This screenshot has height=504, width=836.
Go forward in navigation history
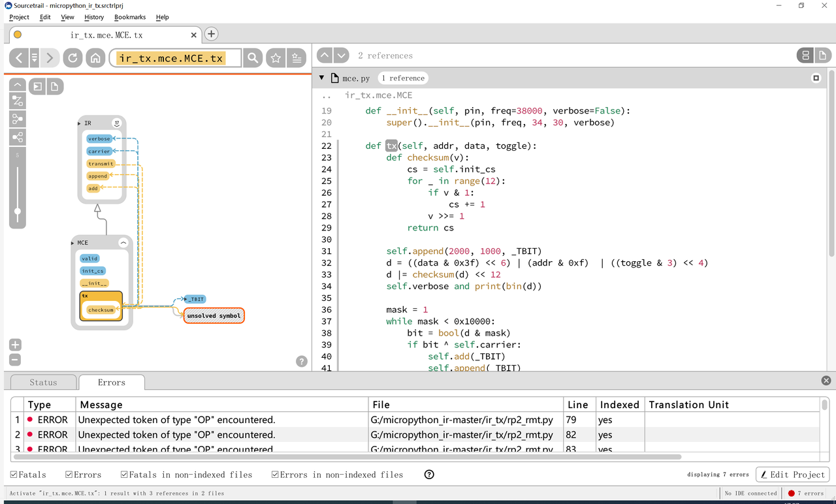click(x=50, y=58)
